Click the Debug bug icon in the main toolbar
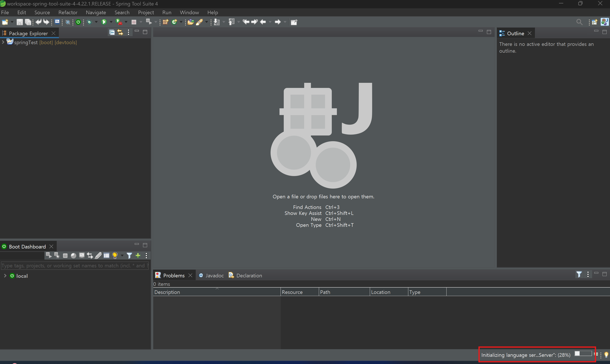610x364 pixels. 90,22
